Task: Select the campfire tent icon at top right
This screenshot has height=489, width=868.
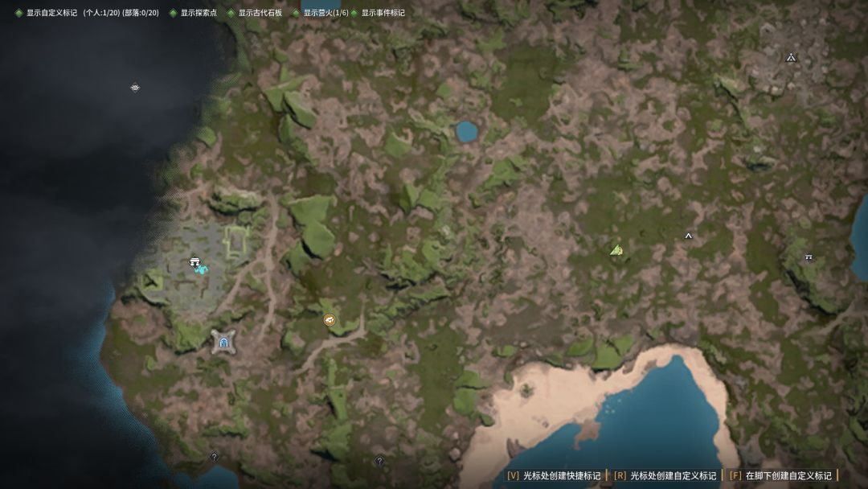Action: (x=791, y=57)
